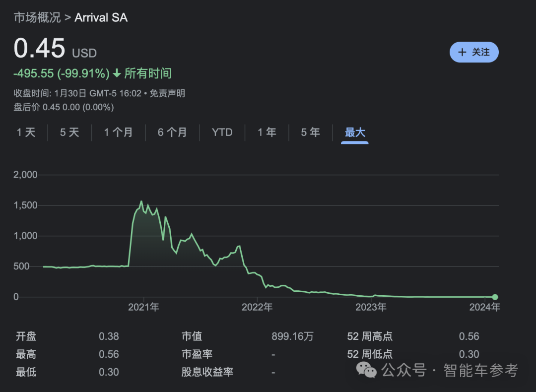Click the 52 周高点 label
The width and height of the screenshot is (536, 392).
(370, 336)
